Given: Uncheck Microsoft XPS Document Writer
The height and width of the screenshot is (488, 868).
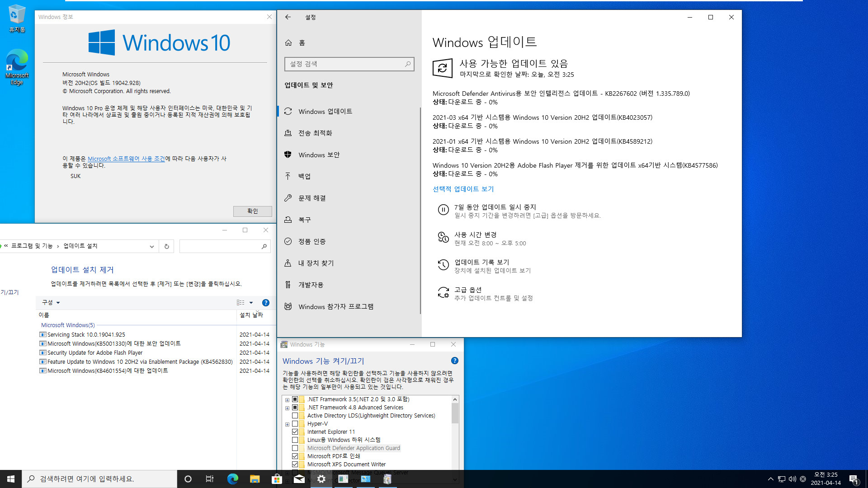Looking at the screenshot, I should pos(295,465).
